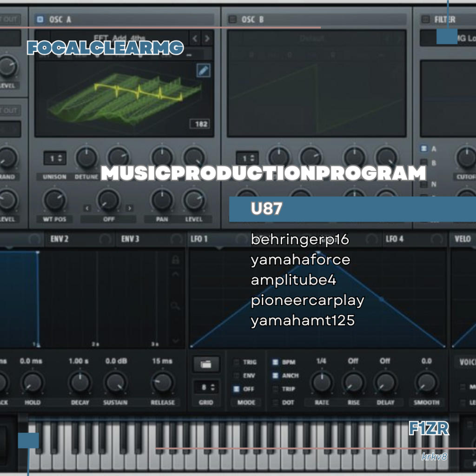Enable LFO TRIG mode
Screen dimensions: 476x476
pos(236,362)
